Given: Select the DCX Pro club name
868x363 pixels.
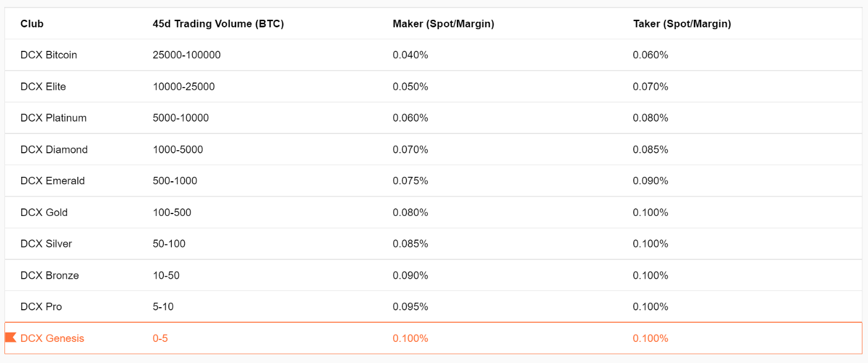Looking at the screenshot, I should point(41,307).
